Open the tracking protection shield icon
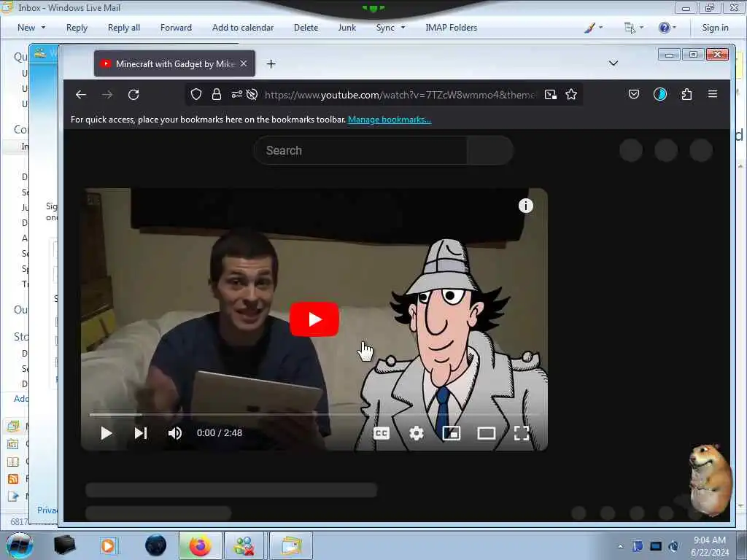Screen dimensions: 747x560 click(x=196, y=94)
